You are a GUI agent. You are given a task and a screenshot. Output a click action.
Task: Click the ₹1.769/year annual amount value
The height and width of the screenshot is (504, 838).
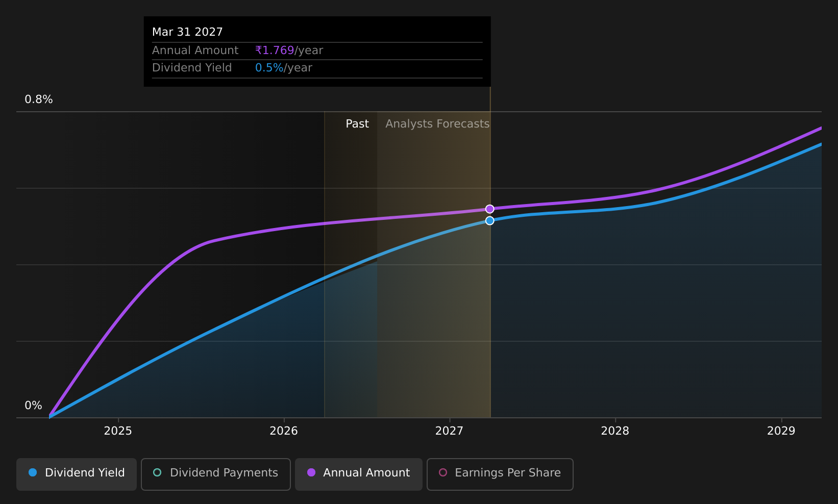click(289, 51)
